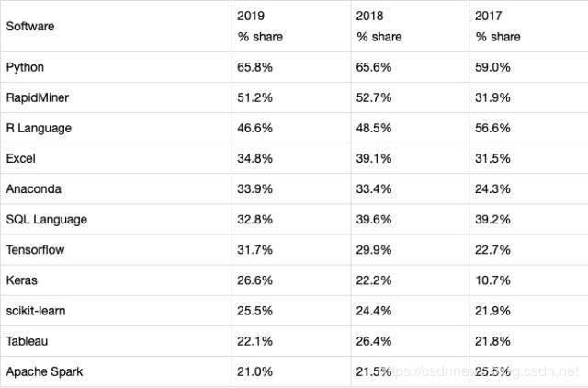Click Python's 2019 share value 65.8%
Screen dimensions: 588x388
pyautogui.click(x=254, y=67)
